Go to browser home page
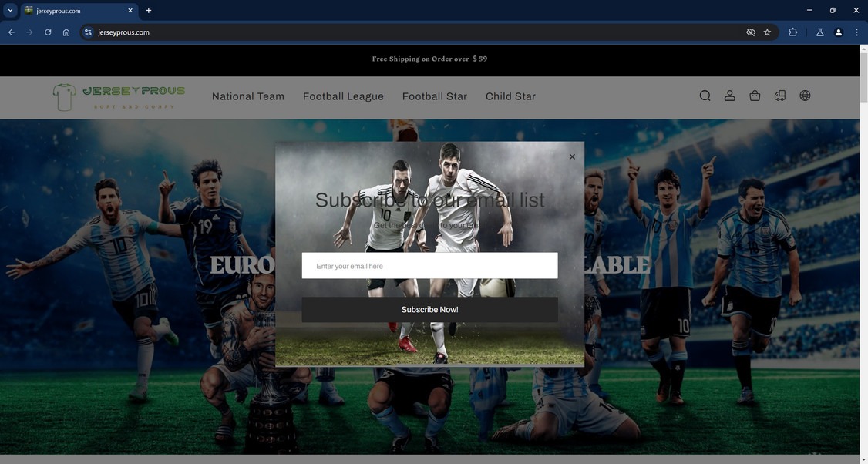This screenshot has height=464, width=868. (x=66, y=32)
